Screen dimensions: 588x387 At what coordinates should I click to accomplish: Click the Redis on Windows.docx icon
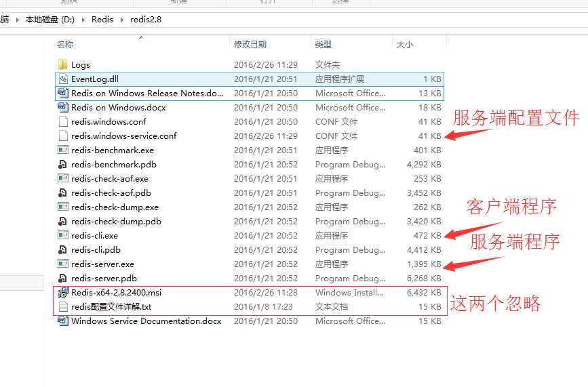click(63, 107)
